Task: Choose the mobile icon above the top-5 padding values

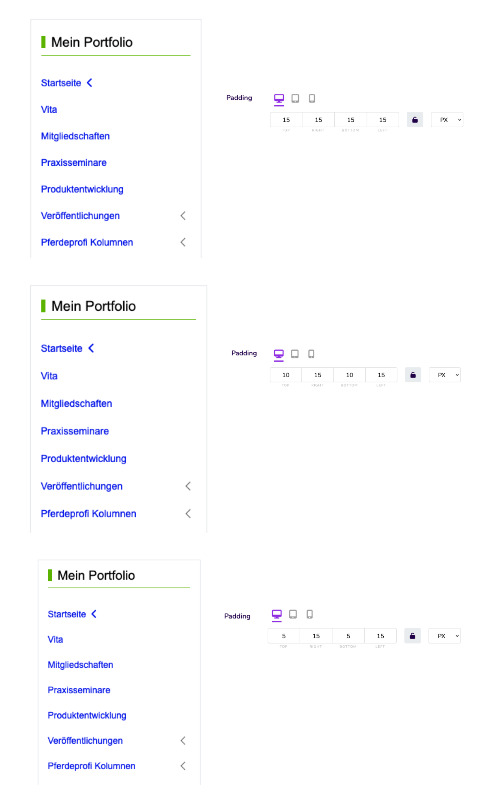Action: coord(310,614)
